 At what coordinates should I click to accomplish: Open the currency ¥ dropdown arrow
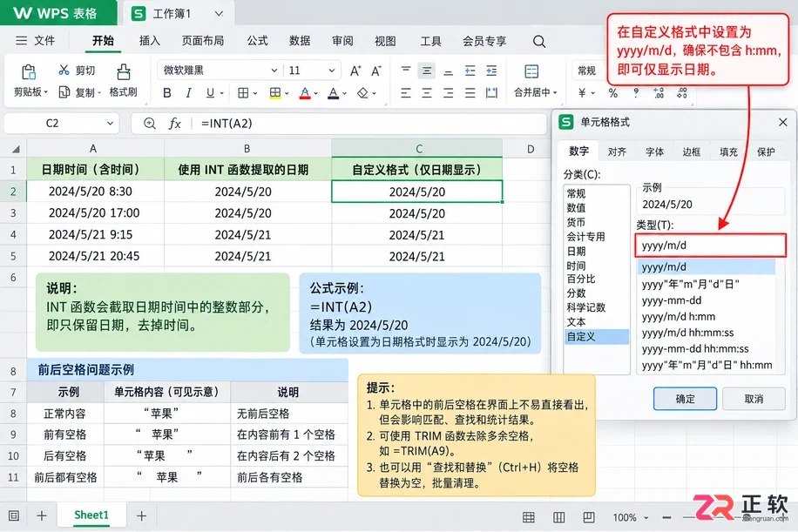(593, 93)
